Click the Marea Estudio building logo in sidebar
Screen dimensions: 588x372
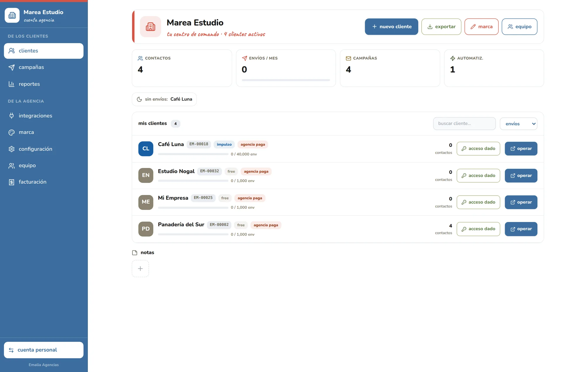point(12,15)
